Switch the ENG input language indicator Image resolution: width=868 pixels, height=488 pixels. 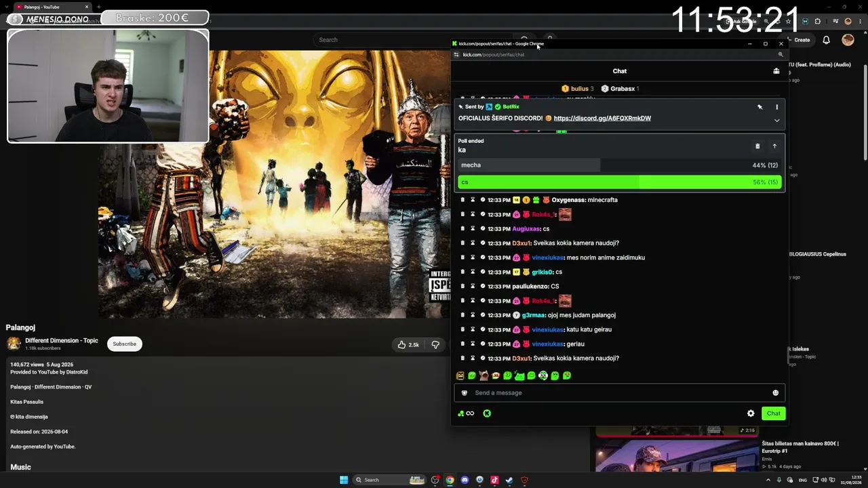coord(803,480)
